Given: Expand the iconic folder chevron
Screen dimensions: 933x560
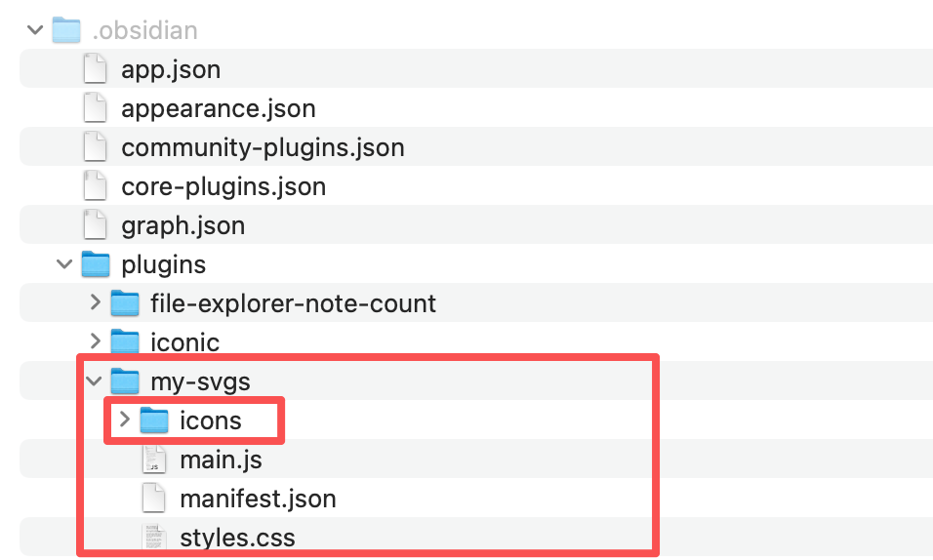Looking at the screenshot, I should click(95, 341).
